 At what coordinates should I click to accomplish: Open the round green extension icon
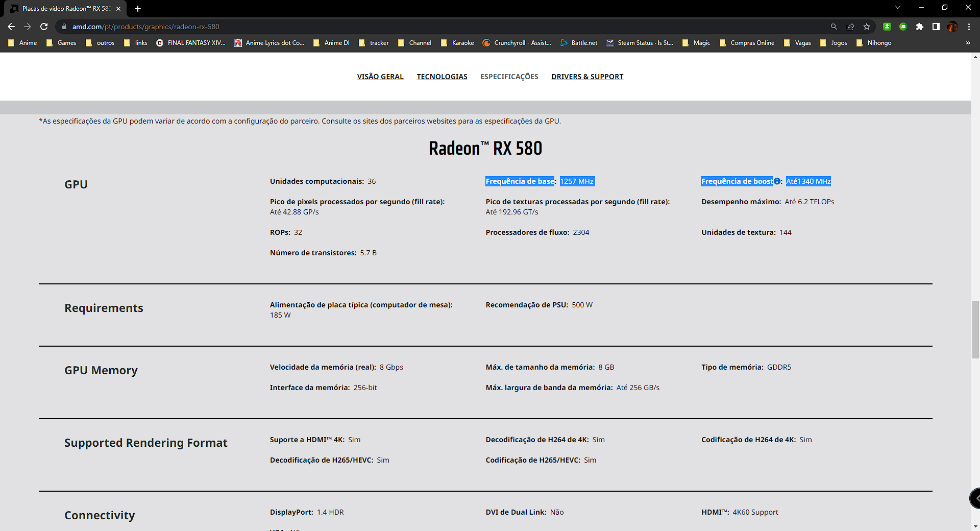(x=903, y=27)
